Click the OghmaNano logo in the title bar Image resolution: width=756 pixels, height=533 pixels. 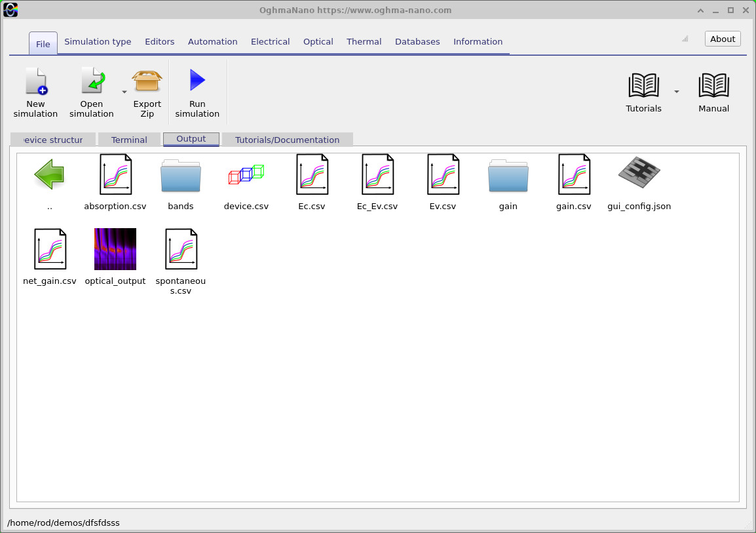[x=10, y=10]
